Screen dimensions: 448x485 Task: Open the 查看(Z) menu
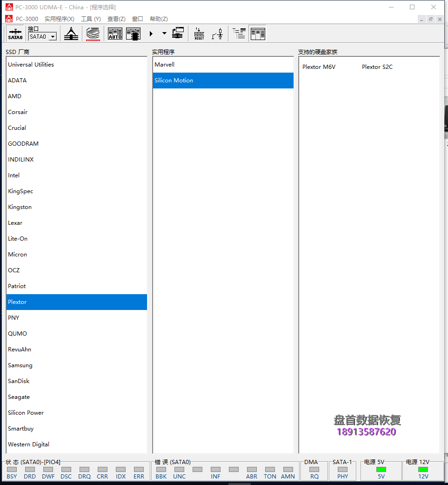pyautogui.click(x=116, y=19)
